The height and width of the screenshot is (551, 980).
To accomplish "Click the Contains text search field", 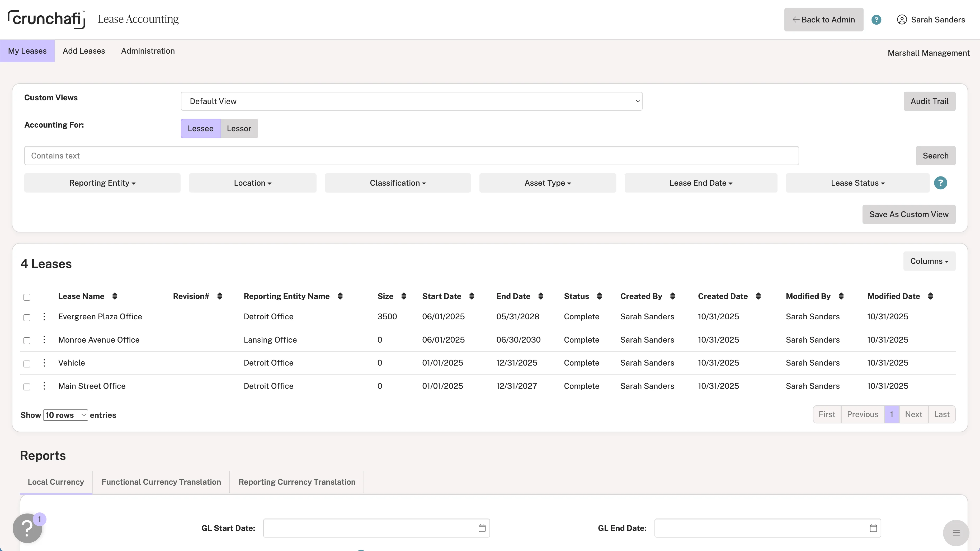I will coord(411,156).
